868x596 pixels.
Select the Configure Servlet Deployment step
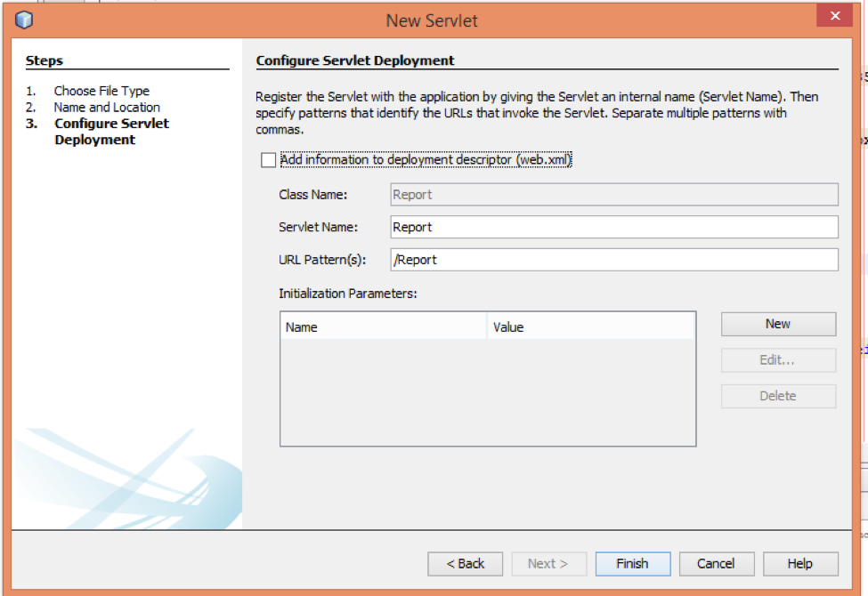(x=111, y=132)
